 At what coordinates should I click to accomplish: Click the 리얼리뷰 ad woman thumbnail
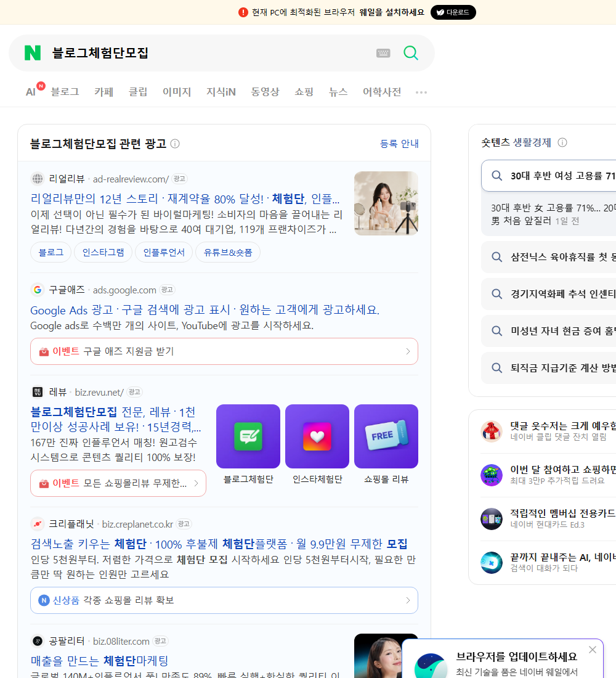(x=386, y=203)
